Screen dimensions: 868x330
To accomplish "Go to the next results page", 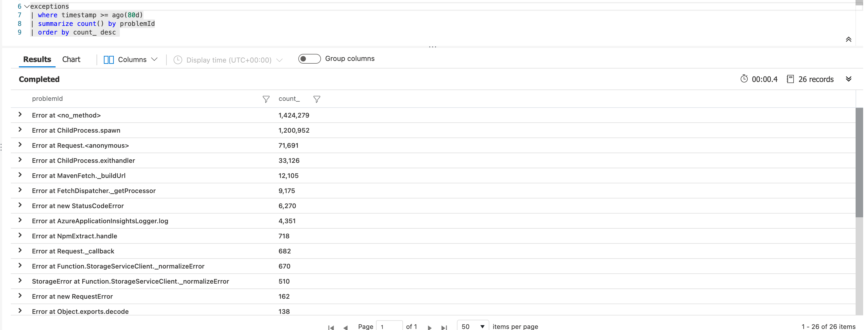I will [x=429, y=327].
